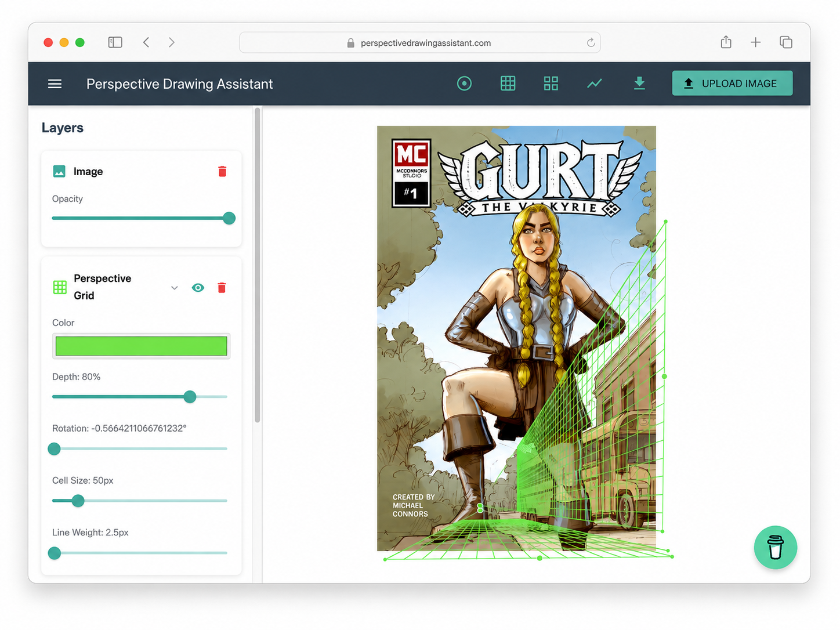Click the four-squares layout icon

pos(551,84)
